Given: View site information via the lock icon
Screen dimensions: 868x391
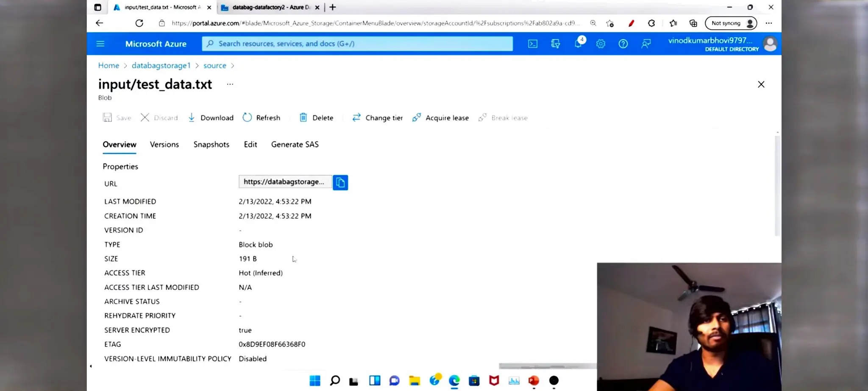Looking at the screenshot, I should [x=162, y=23].
